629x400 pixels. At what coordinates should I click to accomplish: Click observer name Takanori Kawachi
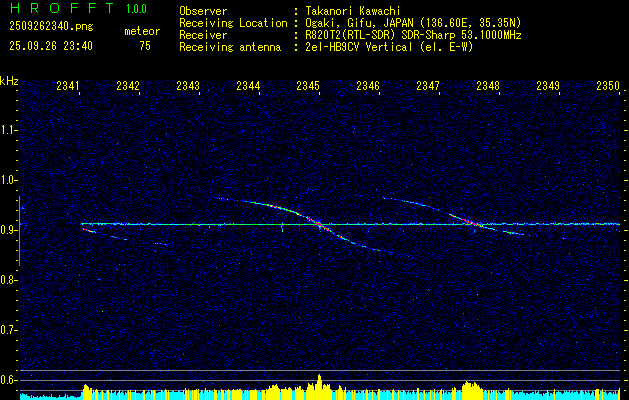pos(353,11)
